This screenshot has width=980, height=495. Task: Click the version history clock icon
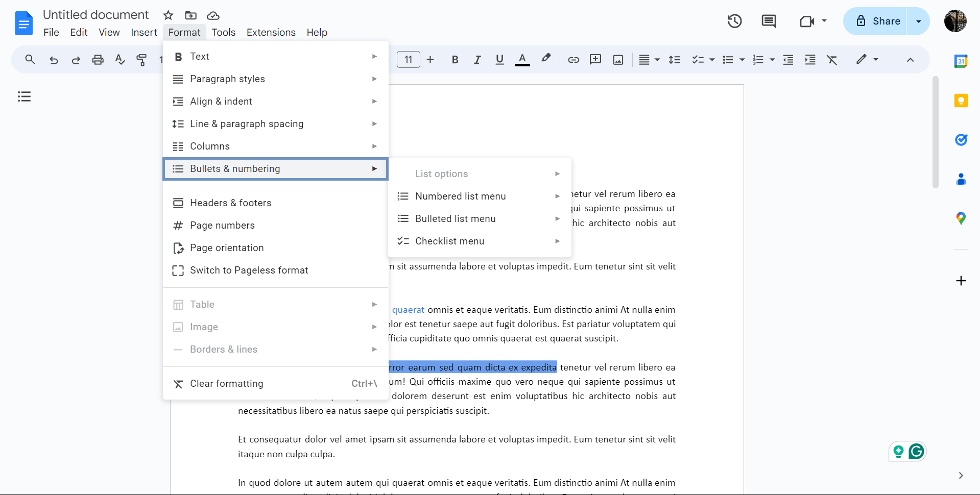click(734, 21)
